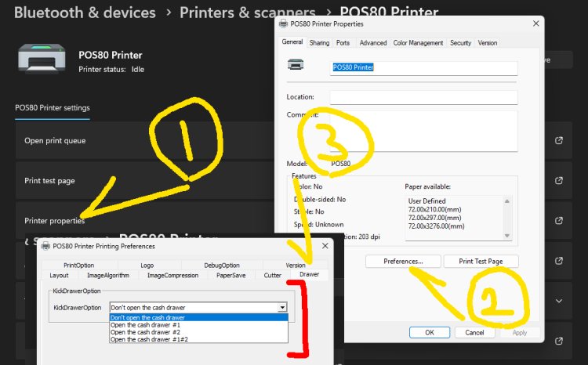
Task: Open print queue in printer settings
Action: [x=55, y=140]
